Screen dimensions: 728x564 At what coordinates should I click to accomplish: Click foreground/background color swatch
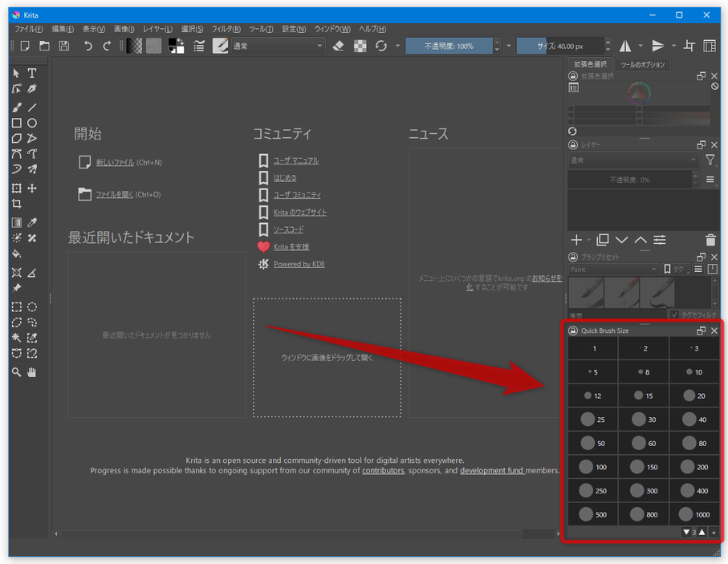pos(176,46)
